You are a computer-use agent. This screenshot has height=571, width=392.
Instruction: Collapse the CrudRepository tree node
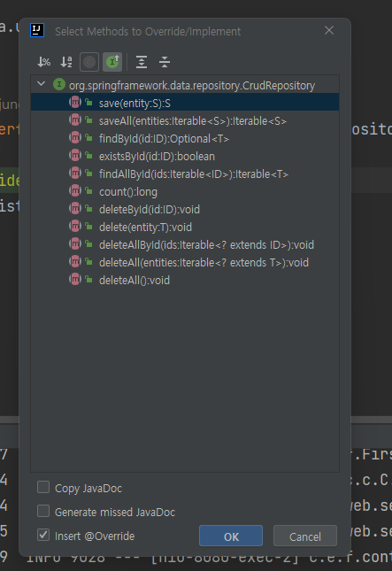pos(41,84)
